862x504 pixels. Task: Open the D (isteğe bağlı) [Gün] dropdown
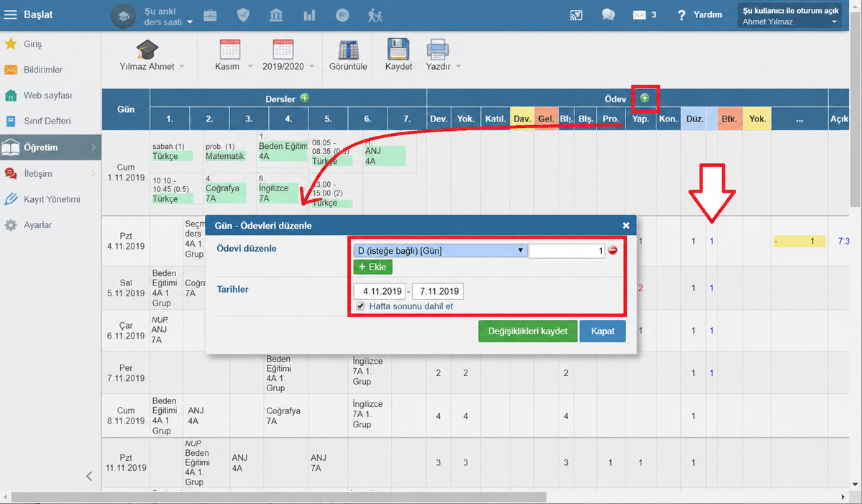coord(440,251)
